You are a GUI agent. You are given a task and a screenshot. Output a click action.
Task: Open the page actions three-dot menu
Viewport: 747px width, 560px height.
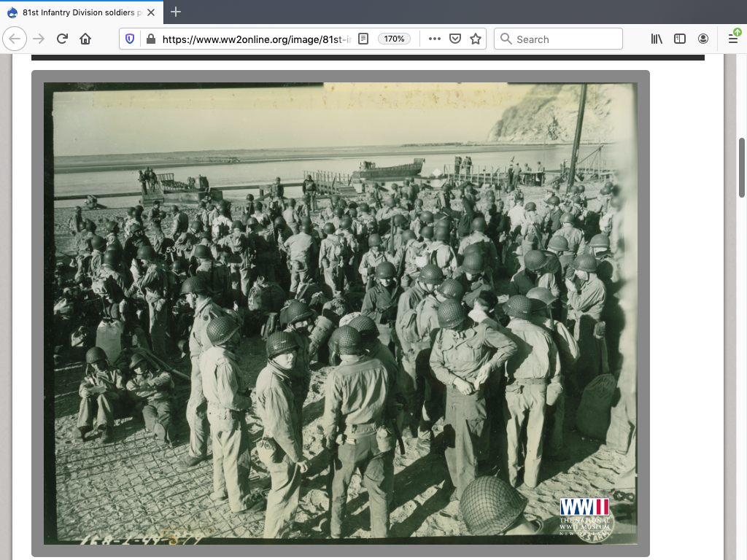[x=434, y=39]
